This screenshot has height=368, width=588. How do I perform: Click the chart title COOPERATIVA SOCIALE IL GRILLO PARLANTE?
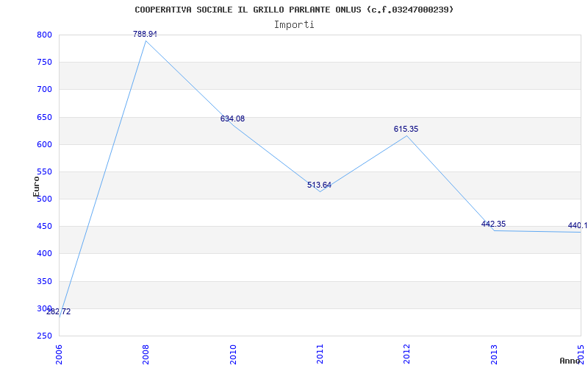(x=294, y=10)
